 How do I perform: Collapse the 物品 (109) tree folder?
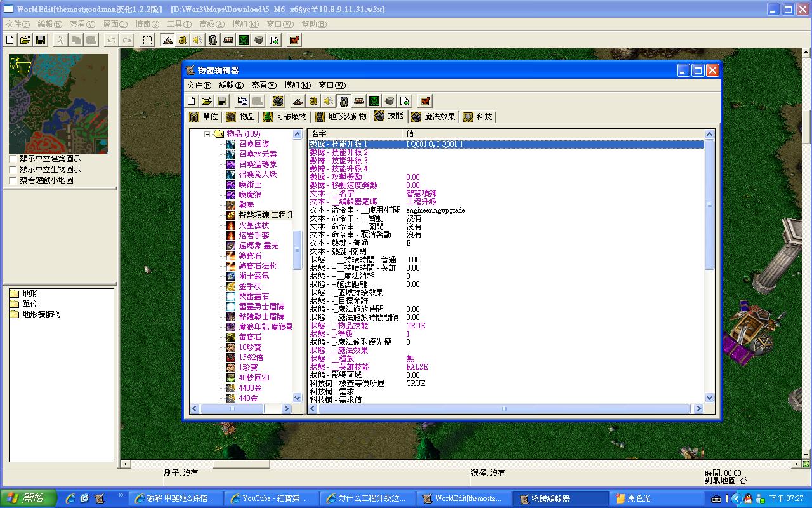(207, 134)
